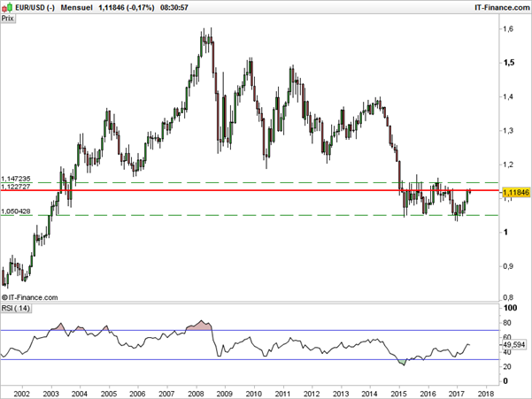The height and width of the screenshot is (399, 532).
Task: Click the Prix panel label
Action: click(x=8, y=19)
